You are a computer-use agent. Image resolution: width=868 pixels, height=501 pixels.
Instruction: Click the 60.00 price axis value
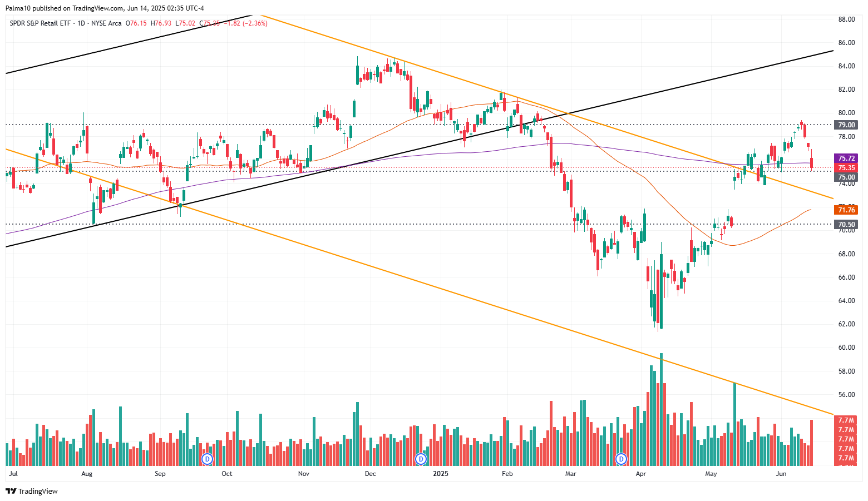click(846, 348)
